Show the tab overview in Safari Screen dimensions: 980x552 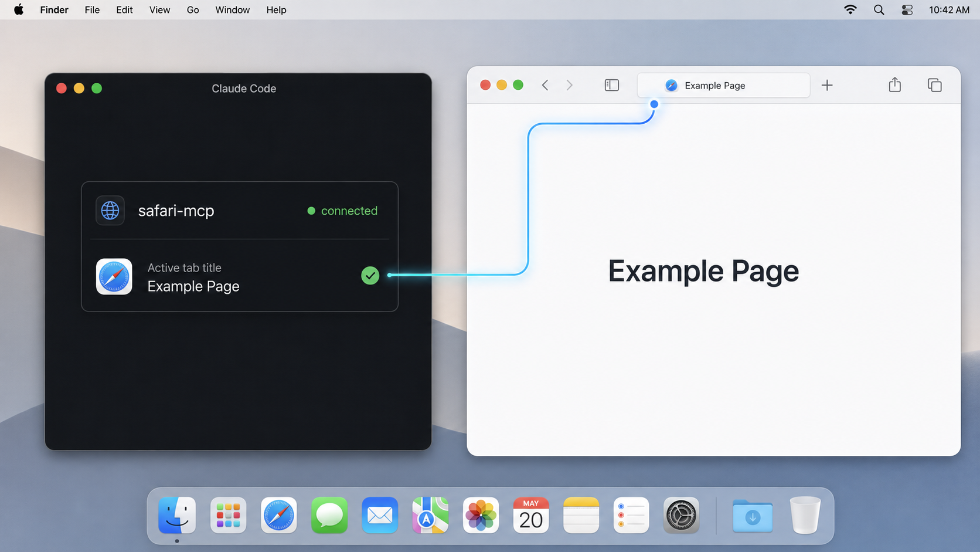935,85
